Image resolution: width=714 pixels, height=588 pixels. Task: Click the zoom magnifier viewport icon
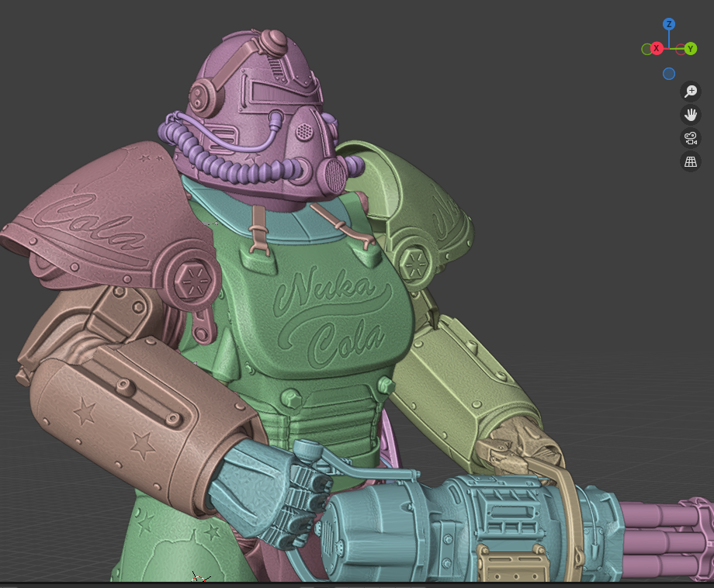point(690,92)
